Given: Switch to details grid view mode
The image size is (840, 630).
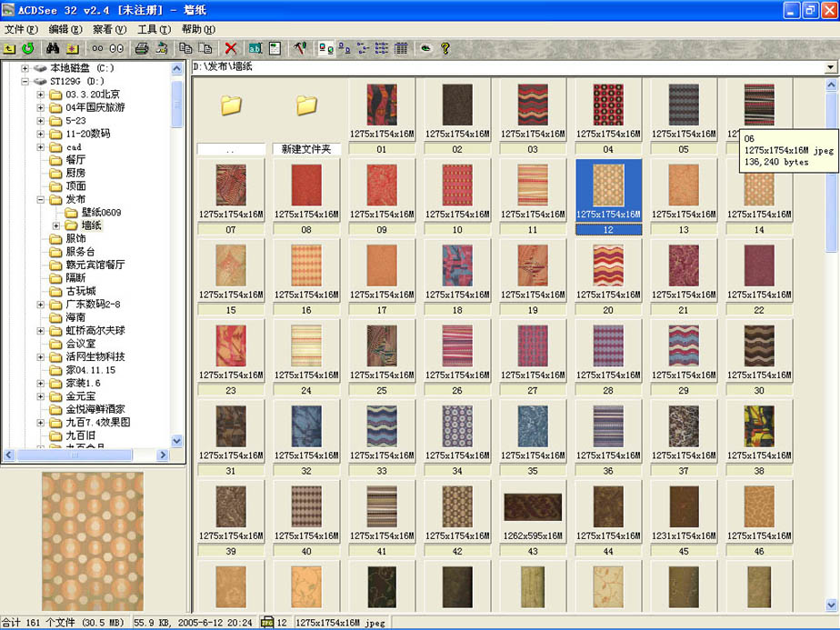Looking at the screenshot, I should [x=401, y=48].
